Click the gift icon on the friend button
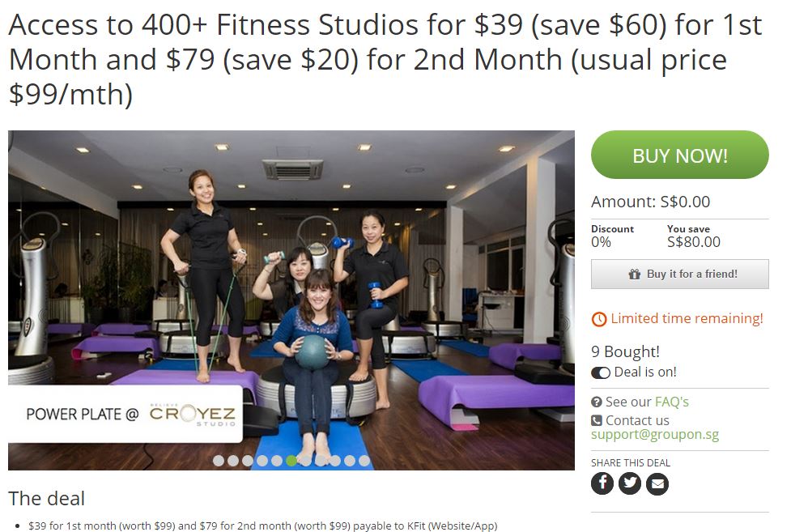 coord(634,274)
